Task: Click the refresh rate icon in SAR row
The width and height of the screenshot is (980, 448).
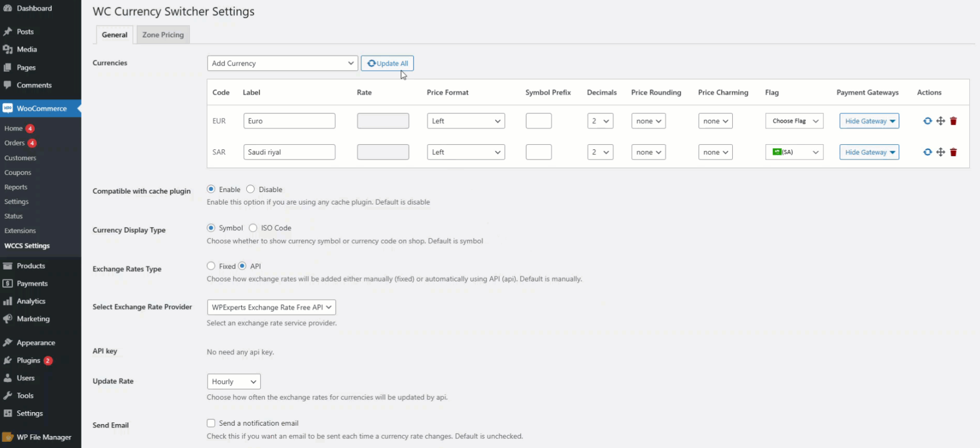Action: 928,152
